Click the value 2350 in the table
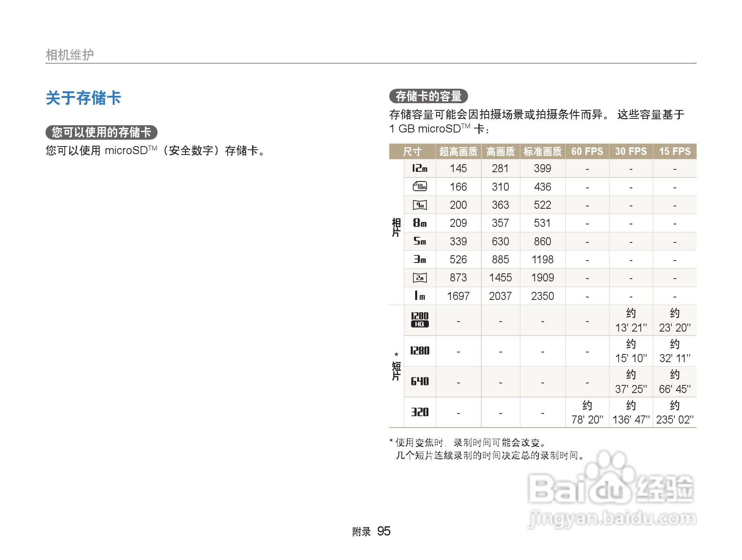 click(x=542, y=296)
